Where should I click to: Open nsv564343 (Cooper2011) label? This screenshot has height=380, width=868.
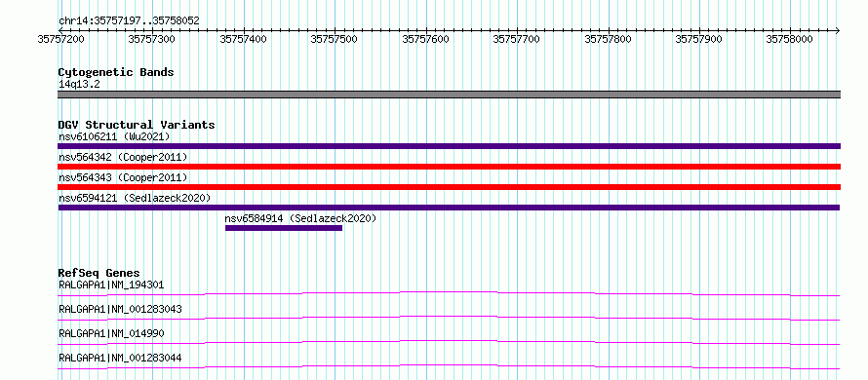[x=123, y=177]
